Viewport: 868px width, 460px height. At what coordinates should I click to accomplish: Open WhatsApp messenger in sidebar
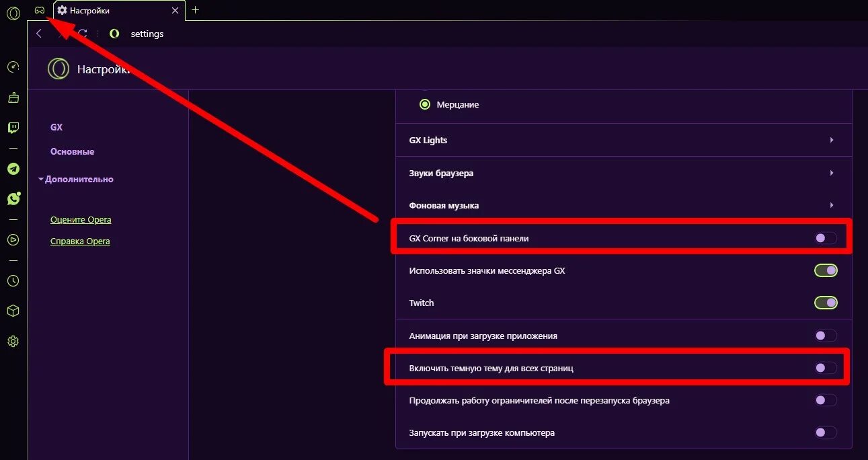point(13,198)
